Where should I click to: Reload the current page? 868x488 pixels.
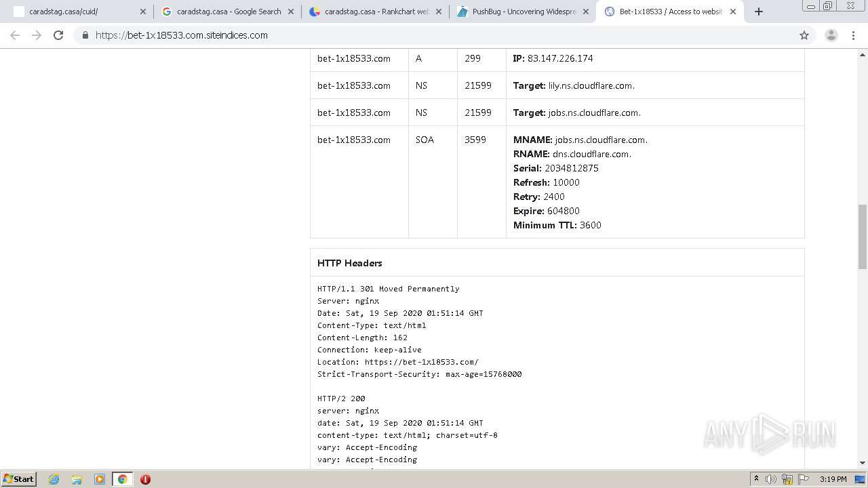(58, 35)
